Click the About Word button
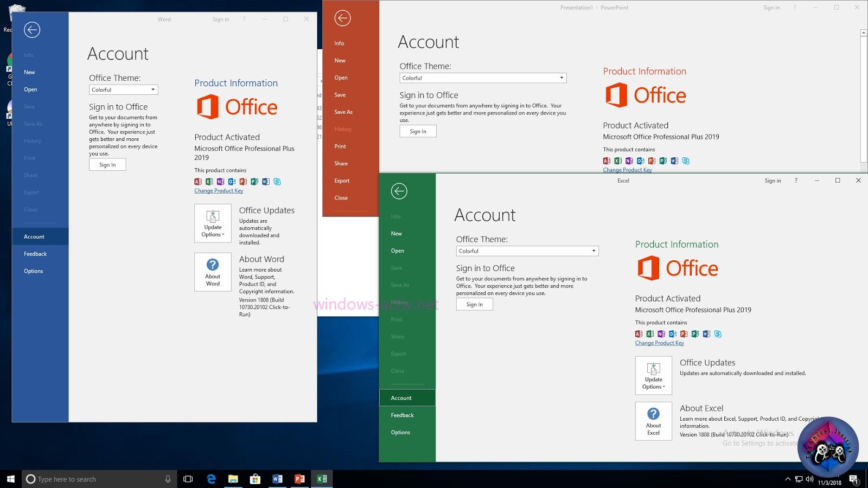This screenshot has height=488, width=868. [213, 272]
